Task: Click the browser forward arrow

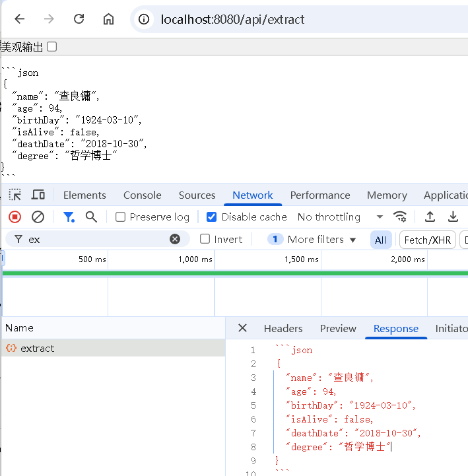Action: point(49,19)
